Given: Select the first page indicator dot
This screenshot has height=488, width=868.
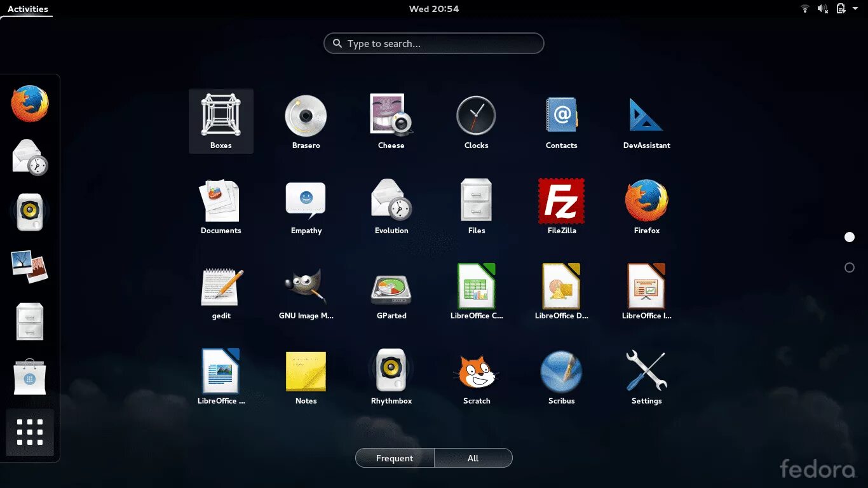Looking at the screenshot, I should [x=850, y=237].
